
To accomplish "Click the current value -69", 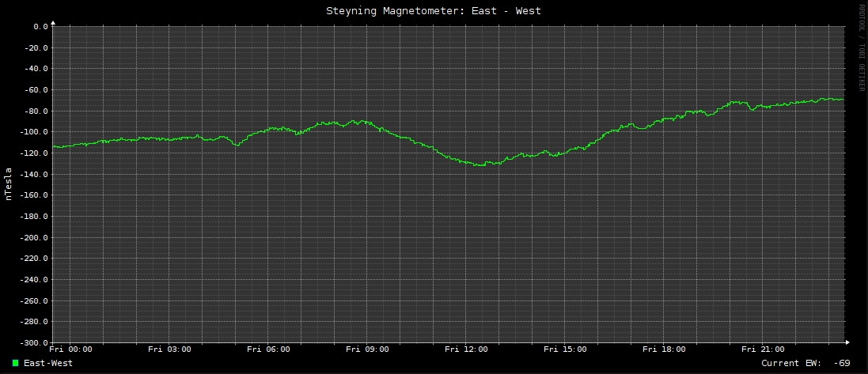I will [x=841, y=363].
